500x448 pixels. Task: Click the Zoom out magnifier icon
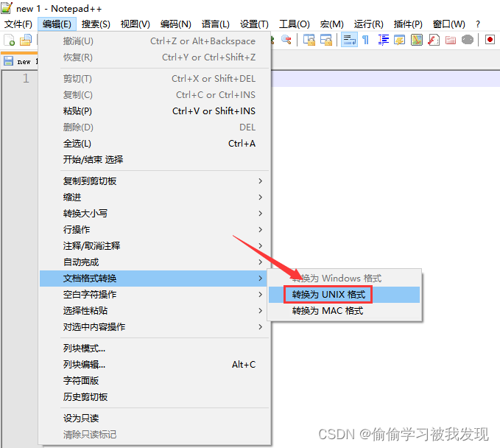[x=286, y=40]
